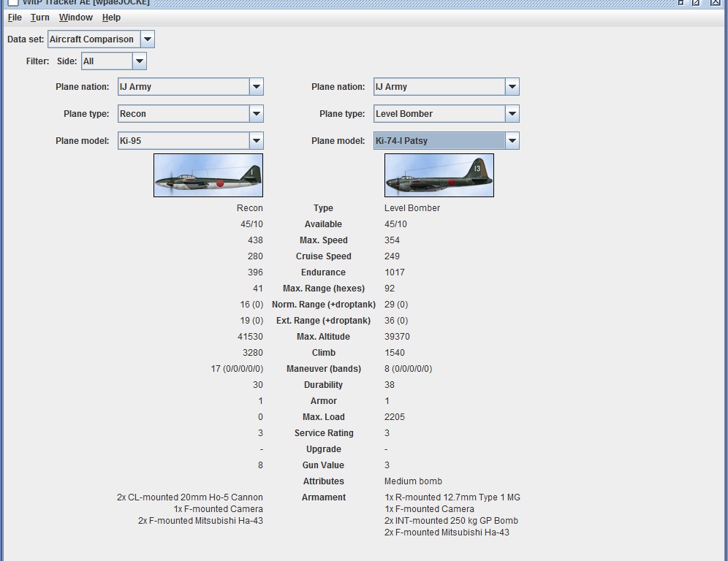Viewport: 728px width, 561px height.
Task: Click the max altitude value 41530
Action: click(250, 337)
